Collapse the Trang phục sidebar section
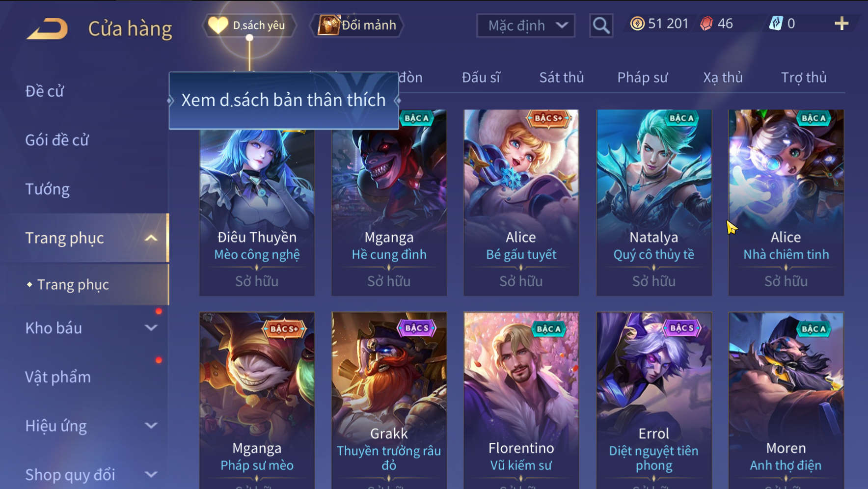868x489 pixels. (x=152, y=238)
